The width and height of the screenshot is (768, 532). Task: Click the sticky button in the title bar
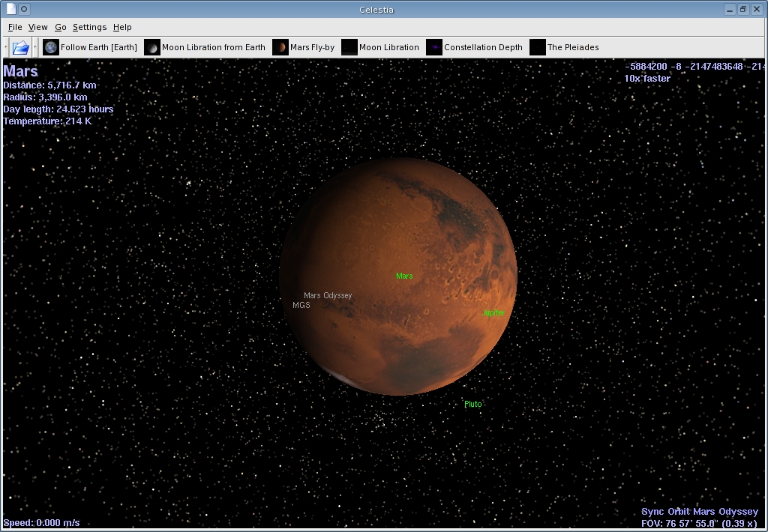(25, 9)
